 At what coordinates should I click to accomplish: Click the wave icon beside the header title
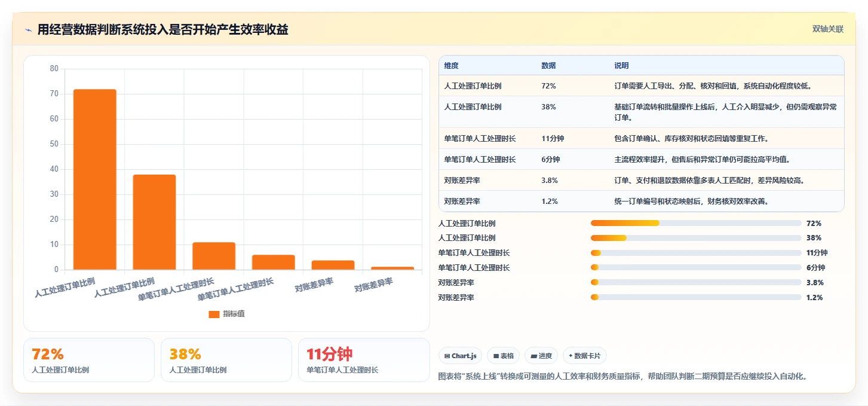tap(28, 30)
